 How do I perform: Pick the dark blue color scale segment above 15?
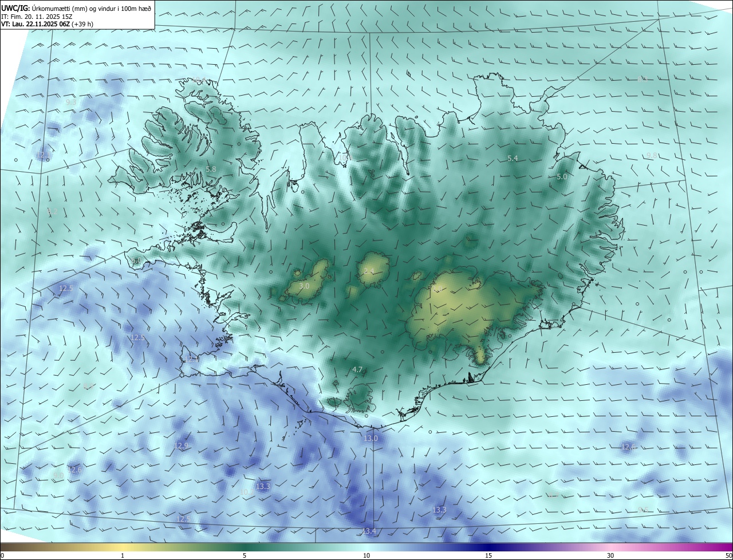[x=488, y=547]
